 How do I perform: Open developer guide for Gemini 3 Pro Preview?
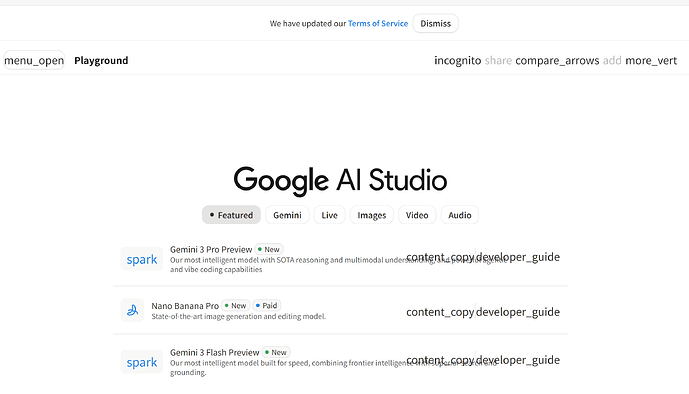click(x=518, y=257)
